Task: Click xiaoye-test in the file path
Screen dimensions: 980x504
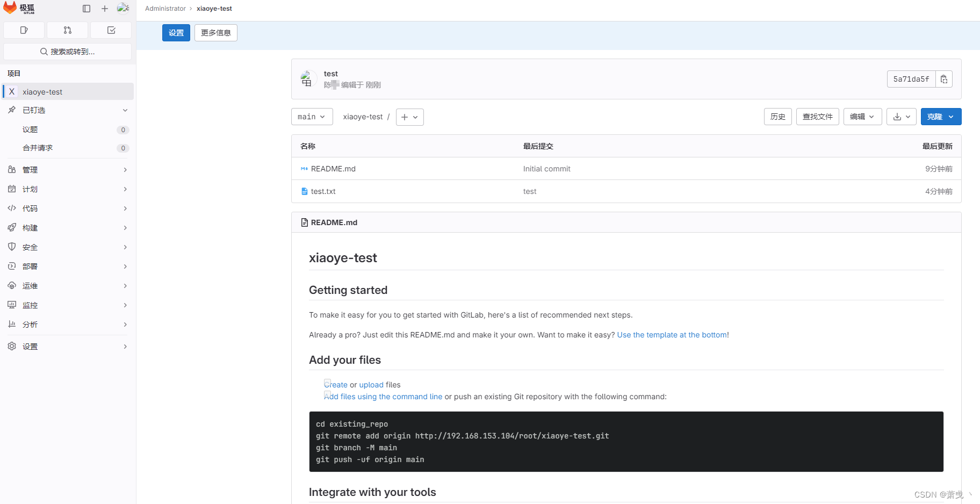Action: [363, 117]
